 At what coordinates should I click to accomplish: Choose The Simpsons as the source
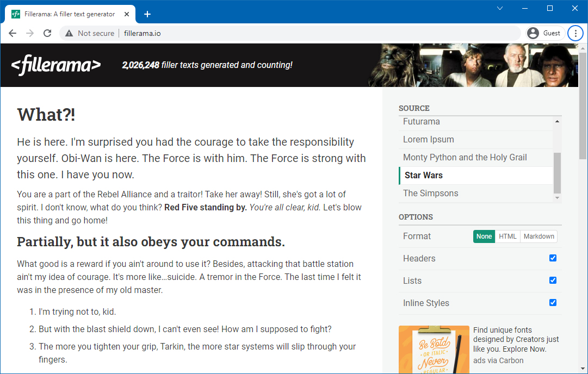coord(475,194)
